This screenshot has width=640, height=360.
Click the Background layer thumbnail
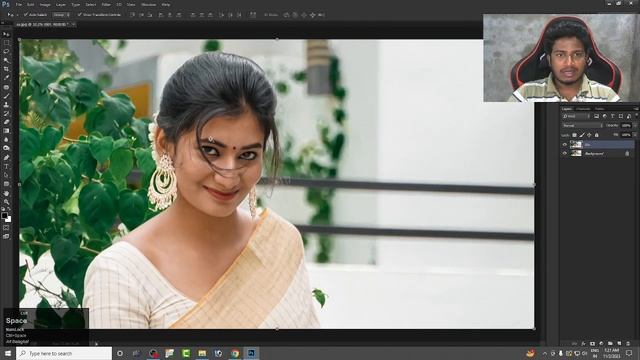[x=576, y=153]
